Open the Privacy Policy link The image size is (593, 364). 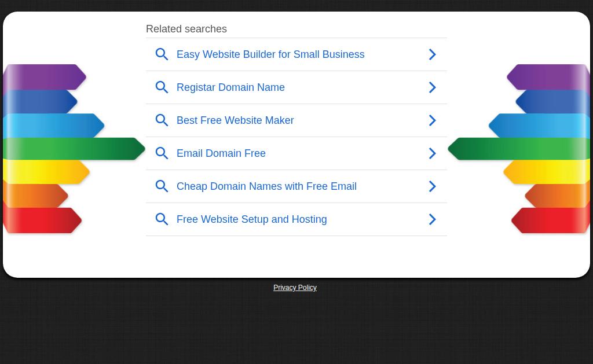(295, 288)
